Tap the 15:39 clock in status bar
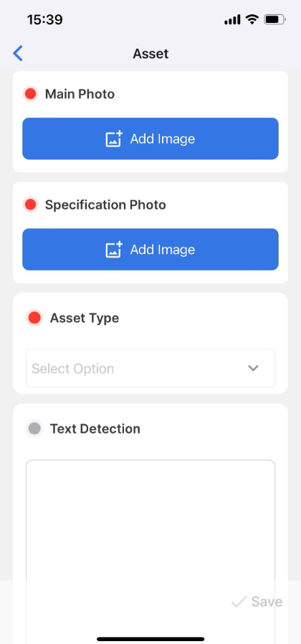The image size is (301, 644). pyautogui.click(x=45, y=19)
